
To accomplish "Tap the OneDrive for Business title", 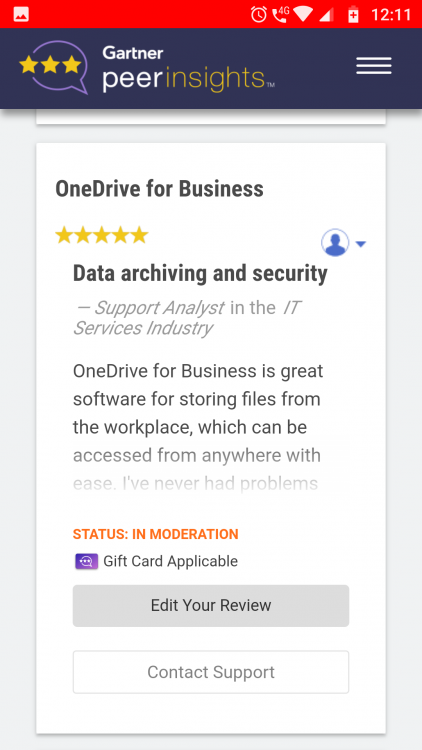I will (x=159, y=188).
